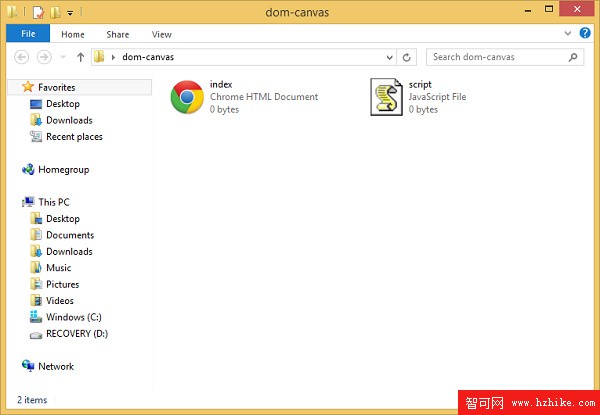Switch to the View ribbon tab
Image resolution: width=600 pixels, height=415 pixels.
coord(161,34)
